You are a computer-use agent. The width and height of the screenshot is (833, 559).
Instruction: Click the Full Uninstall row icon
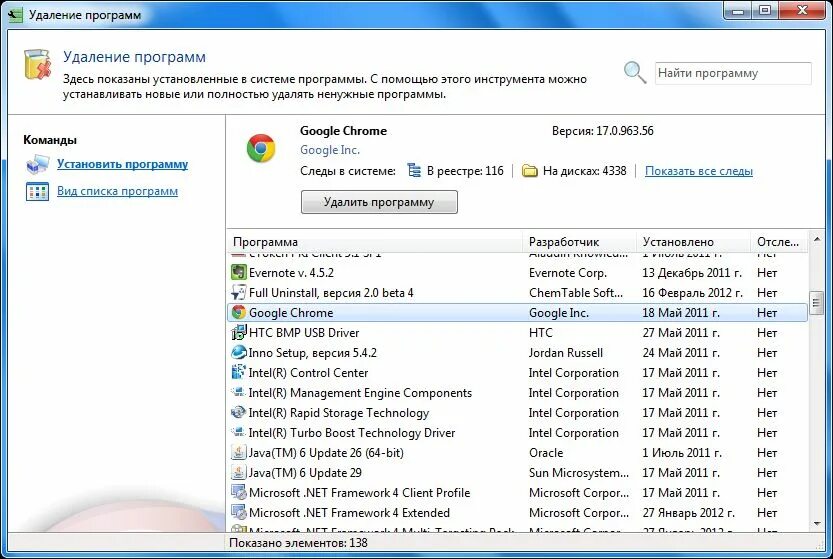239,293
